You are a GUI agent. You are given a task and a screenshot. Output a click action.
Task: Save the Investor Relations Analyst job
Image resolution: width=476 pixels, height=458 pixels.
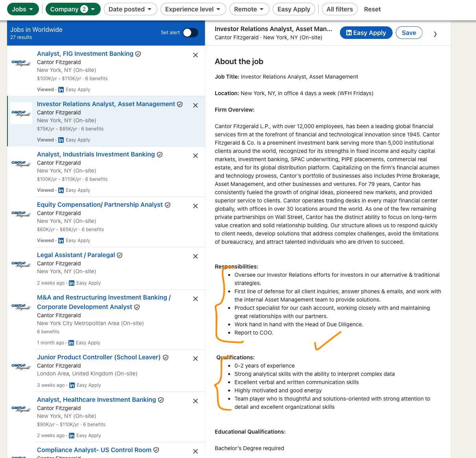[409, 33]
